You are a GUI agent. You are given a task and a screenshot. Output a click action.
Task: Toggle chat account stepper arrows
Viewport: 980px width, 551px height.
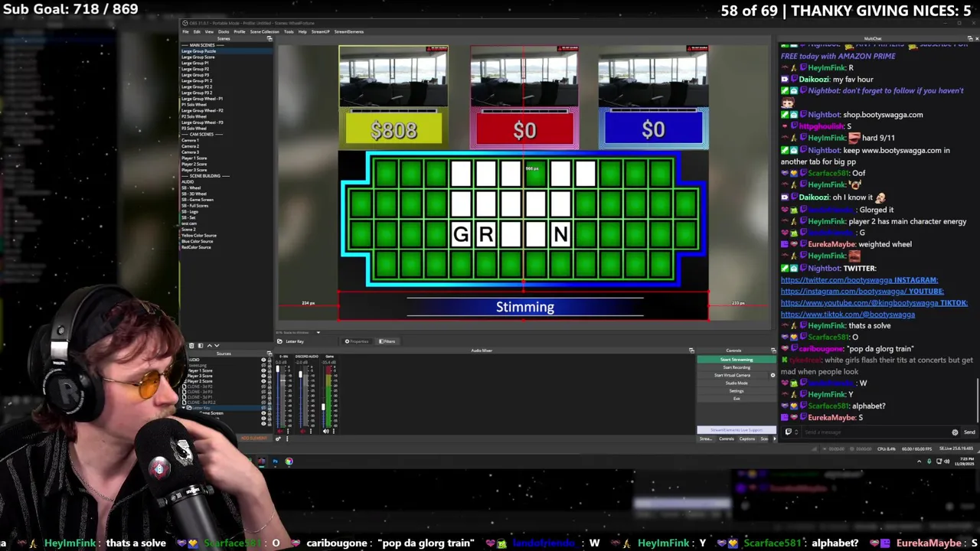(x=796, y=432)
